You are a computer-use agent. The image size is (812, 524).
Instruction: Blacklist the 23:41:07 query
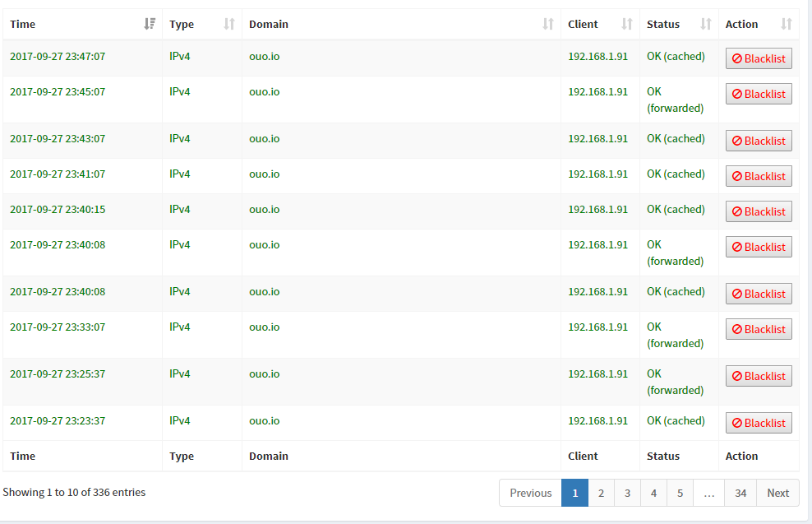759,176
